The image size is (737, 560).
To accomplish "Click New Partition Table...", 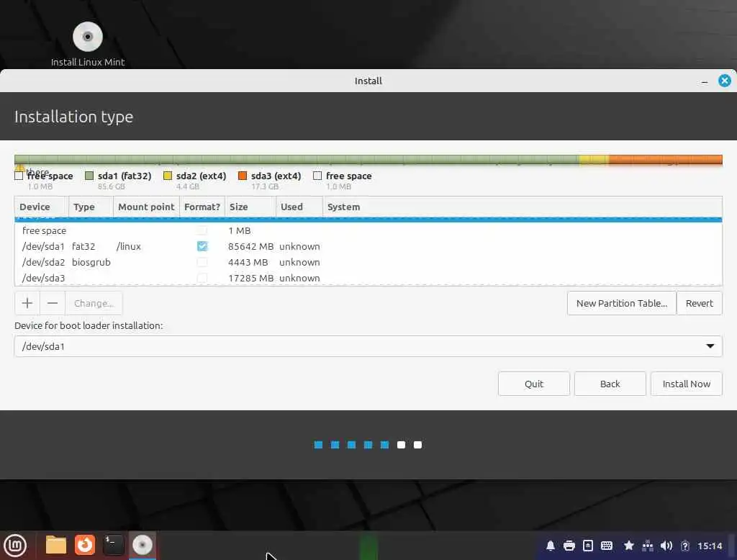I will point(621,303).
